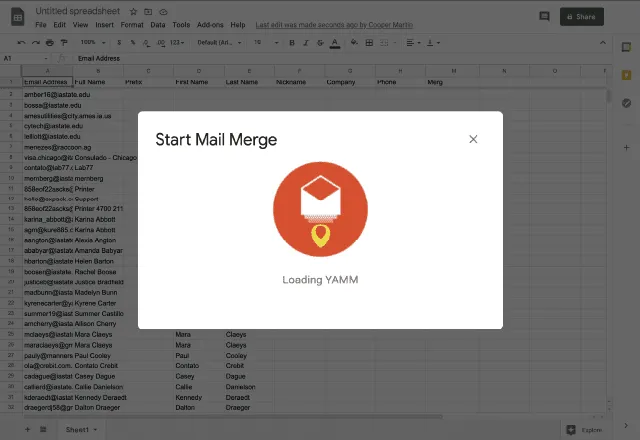Open the horizontal align dropdown

[413, 42]
